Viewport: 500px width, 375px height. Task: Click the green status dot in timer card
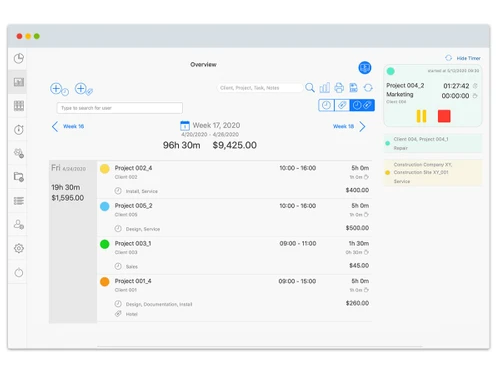coord(391,71)
